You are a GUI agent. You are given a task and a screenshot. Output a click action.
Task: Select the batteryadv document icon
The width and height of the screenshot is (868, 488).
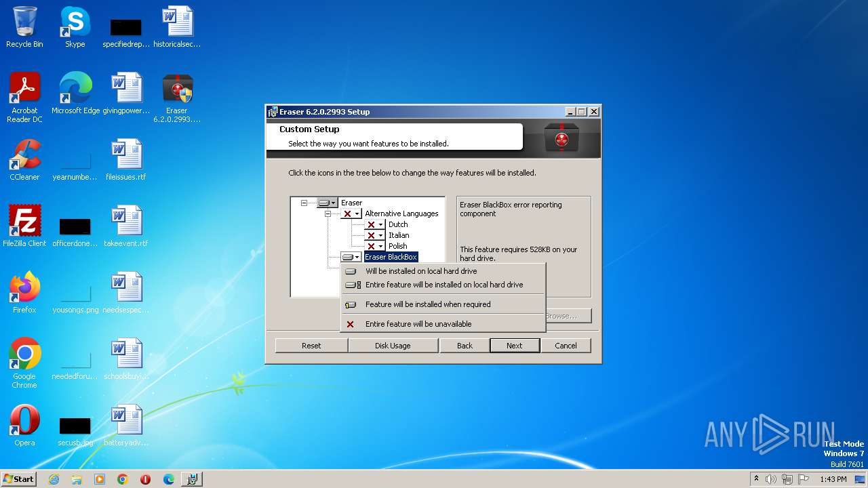(x=126, y=426)
